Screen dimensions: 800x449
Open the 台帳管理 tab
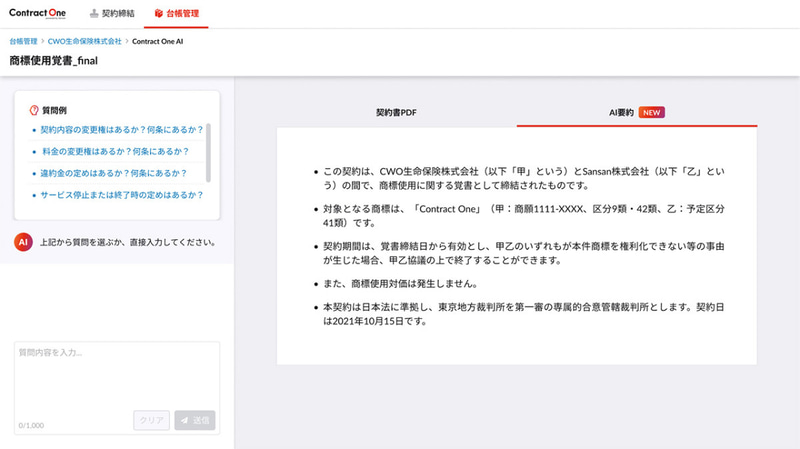click(x=177, y=13)
